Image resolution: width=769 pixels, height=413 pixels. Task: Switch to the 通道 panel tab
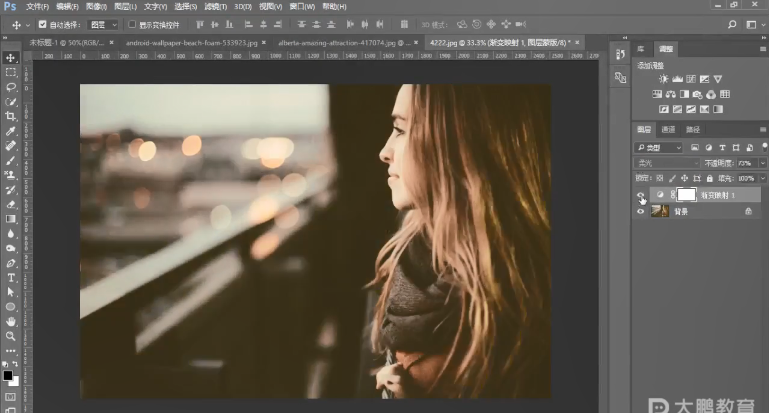668,130
